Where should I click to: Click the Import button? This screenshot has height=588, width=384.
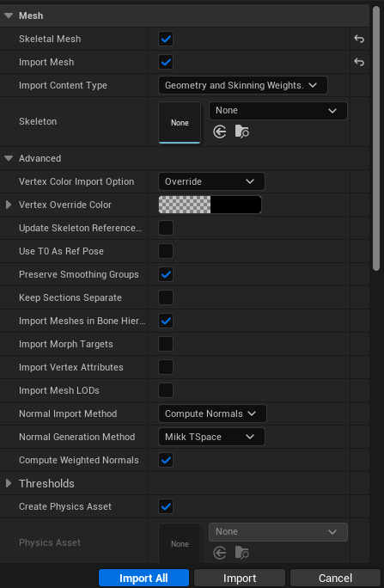240,578
